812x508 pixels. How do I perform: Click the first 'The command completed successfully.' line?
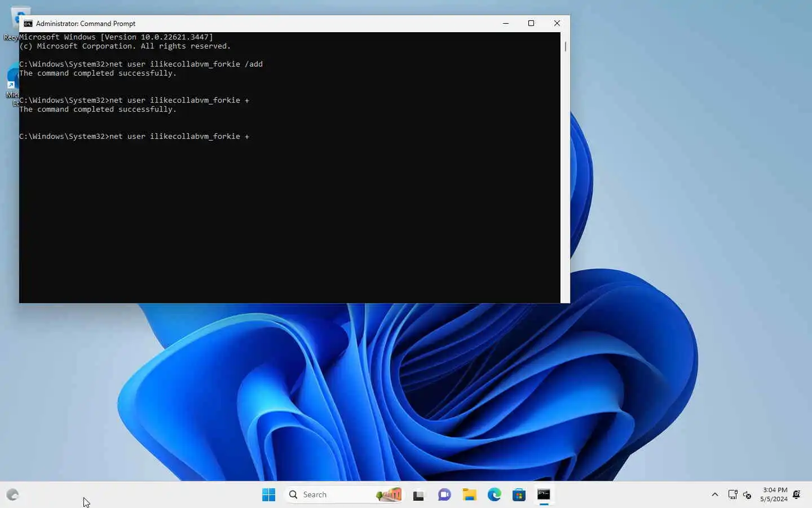[x=98, y=73]
